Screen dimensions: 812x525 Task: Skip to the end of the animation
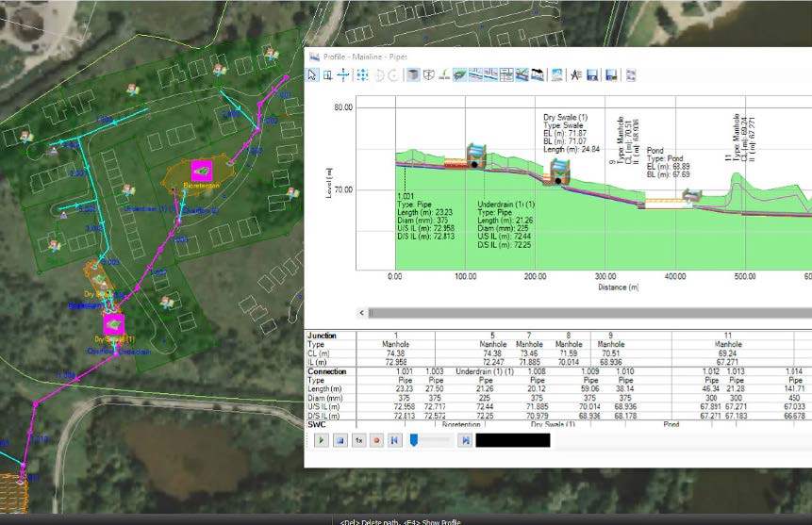tap(466, 440)
